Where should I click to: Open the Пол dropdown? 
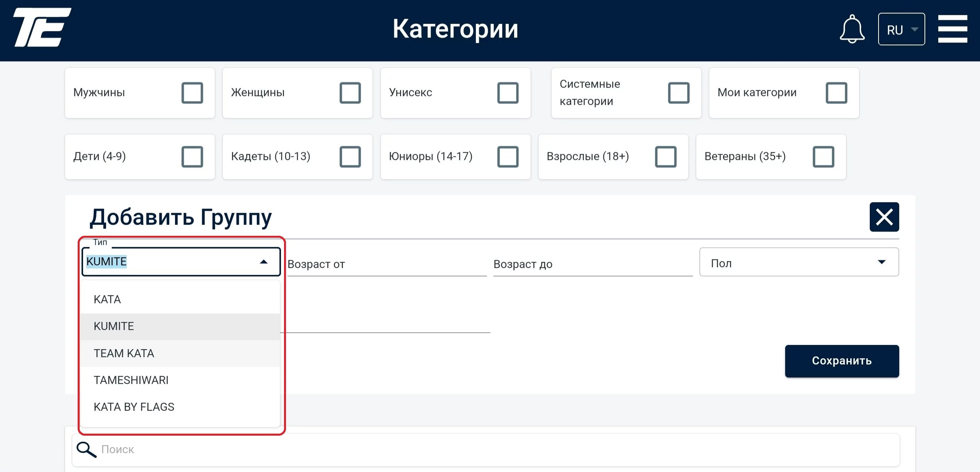pyautogui.click(x=799, y=262)
